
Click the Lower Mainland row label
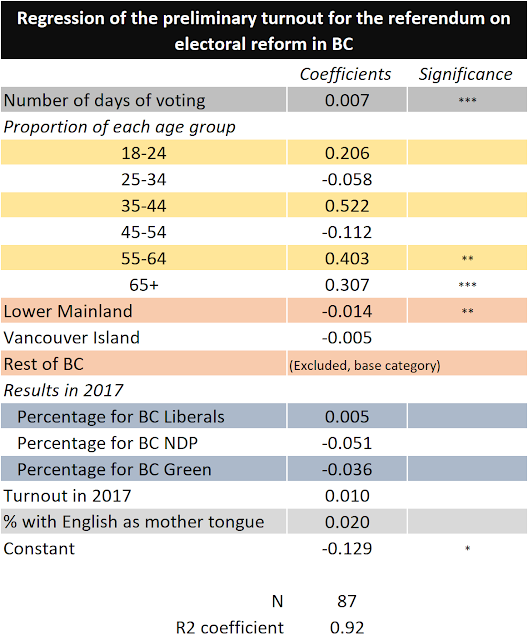[68, 311]
